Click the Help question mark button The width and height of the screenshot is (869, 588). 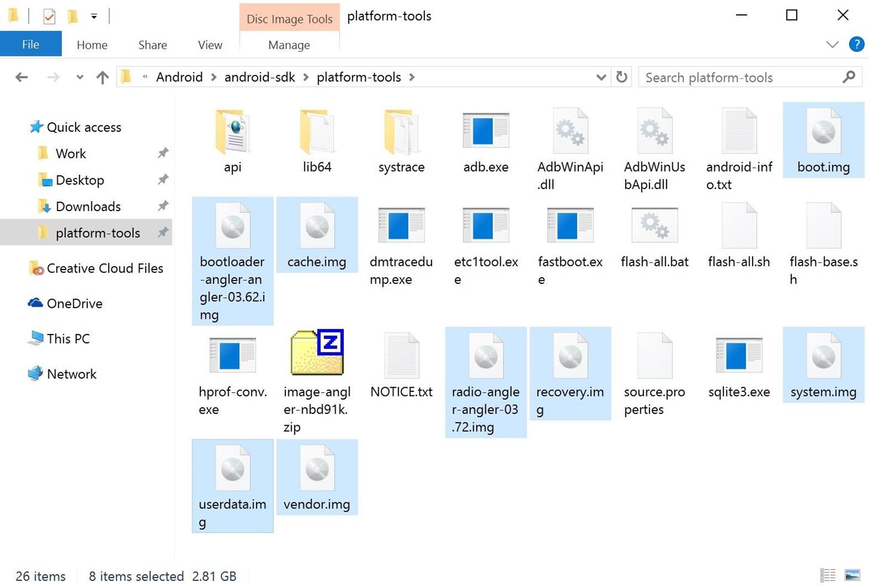(856, 44)
